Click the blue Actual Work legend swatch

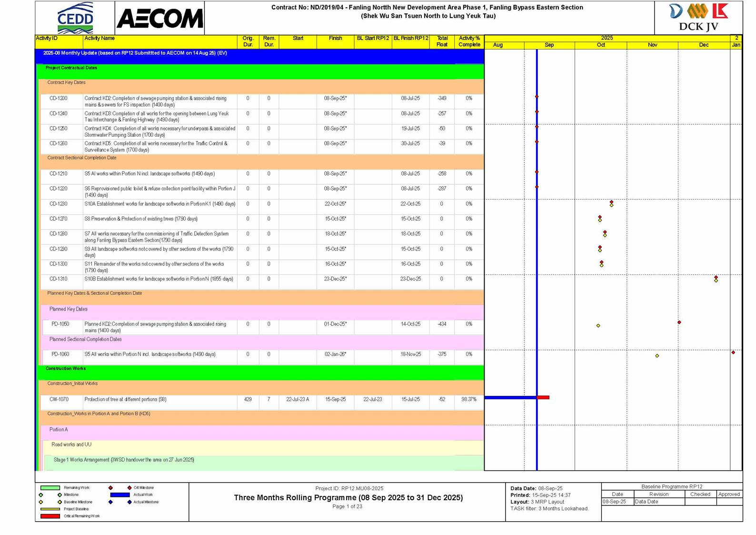[x=119, y=495]
